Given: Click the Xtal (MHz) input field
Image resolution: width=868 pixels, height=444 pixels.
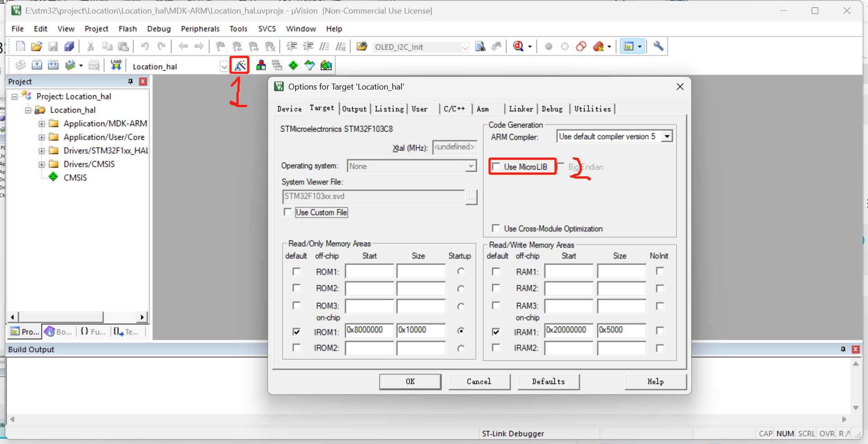Looking at the screenshot, I should 455,147.
